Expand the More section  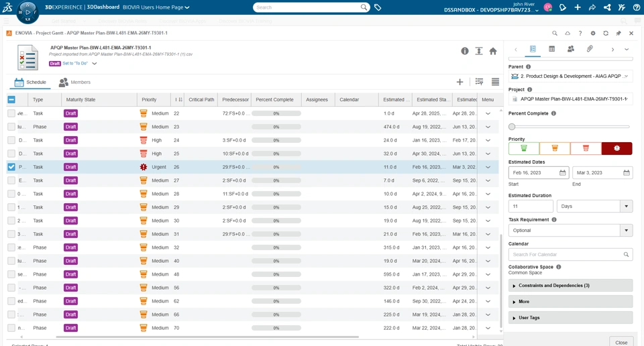pyautogui.click(x=570, y=302)
